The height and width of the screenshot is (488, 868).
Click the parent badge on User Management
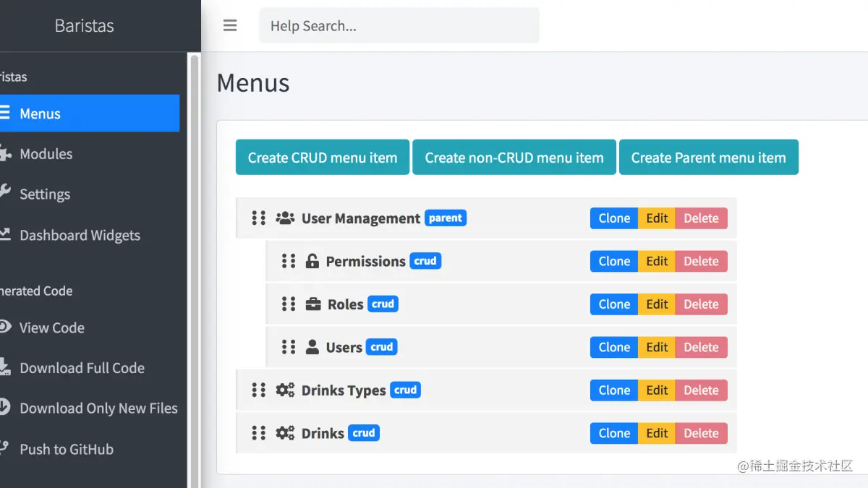point(445,218)
